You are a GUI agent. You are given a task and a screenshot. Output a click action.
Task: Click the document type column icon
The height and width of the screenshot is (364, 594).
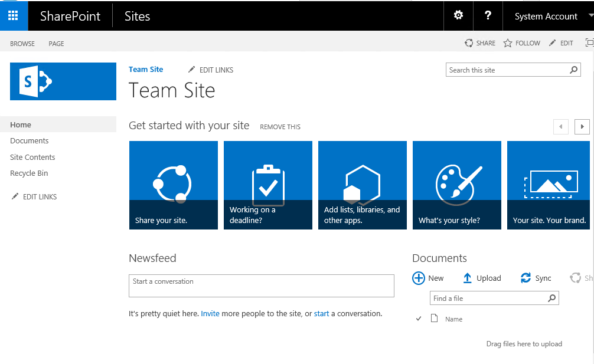coord(434,318)
